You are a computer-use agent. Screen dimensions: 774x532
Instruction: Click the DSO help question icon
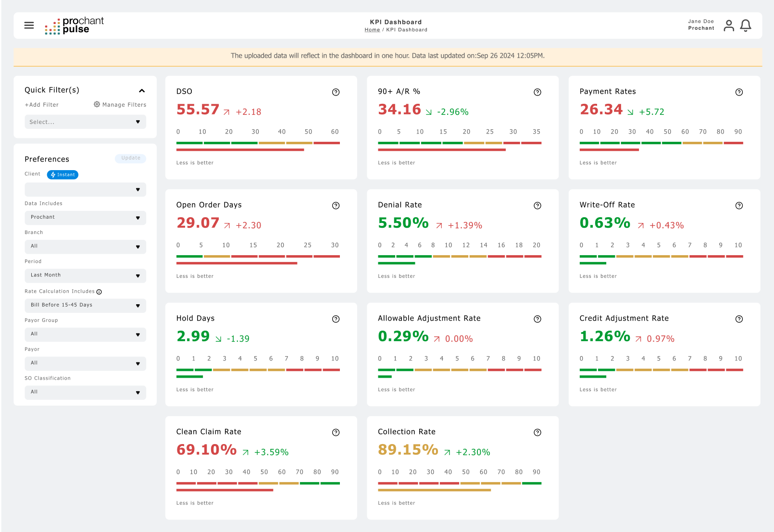pos(336,92)
